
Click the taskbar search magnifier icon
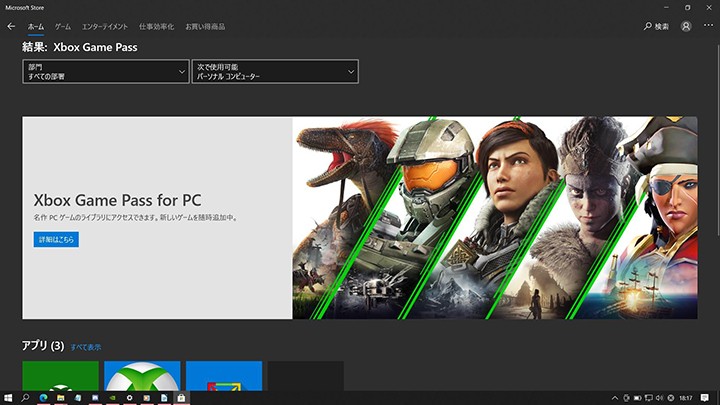(26, 398)
